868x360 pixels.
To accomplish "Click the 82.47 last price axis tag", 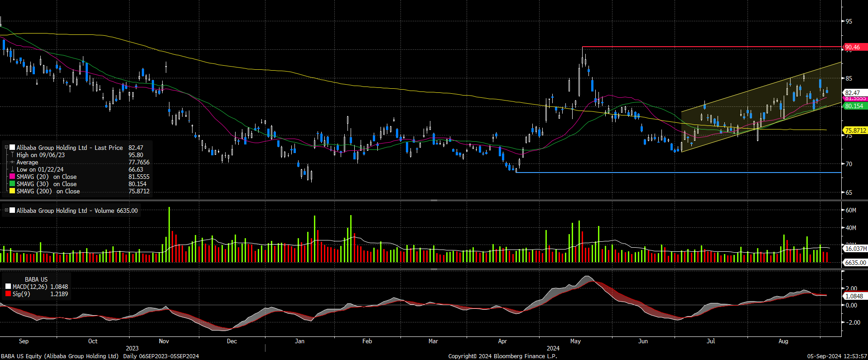I will 855,93.
